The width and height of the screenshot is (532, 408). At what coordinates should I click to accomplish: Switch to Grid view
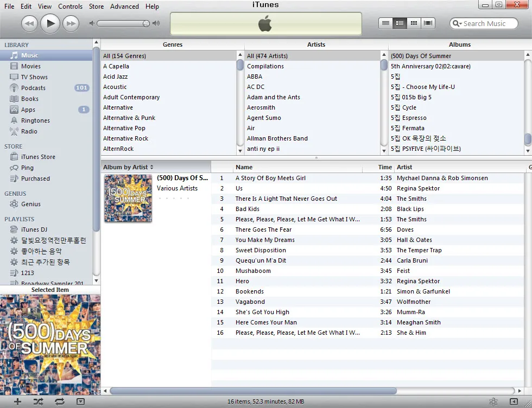414,23
